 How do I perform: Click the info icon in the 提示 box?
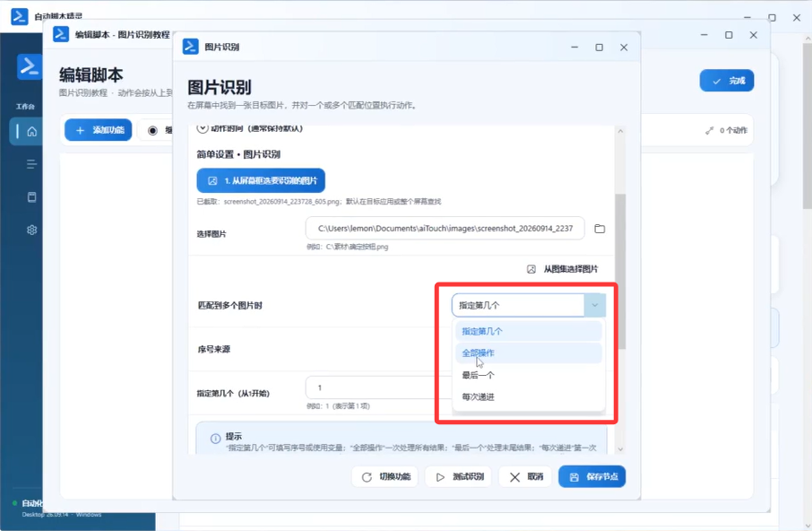tap(215, 439)
